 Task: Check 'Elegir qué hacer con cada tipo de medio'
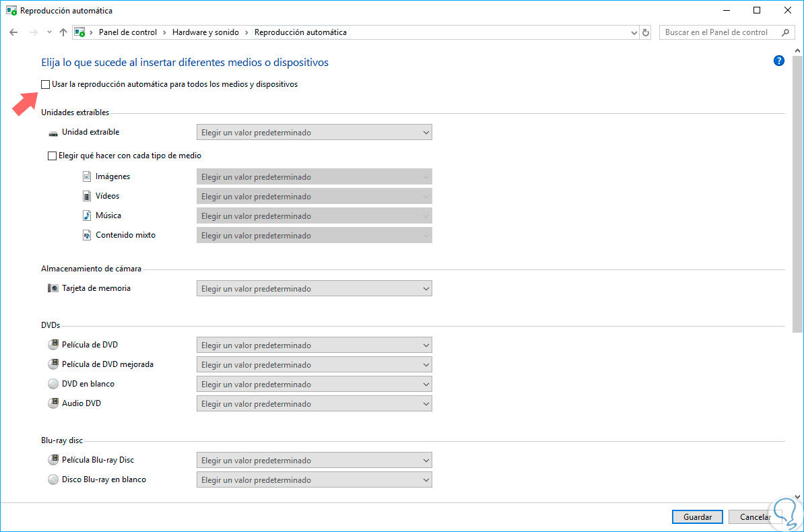[x=53, y=156]
